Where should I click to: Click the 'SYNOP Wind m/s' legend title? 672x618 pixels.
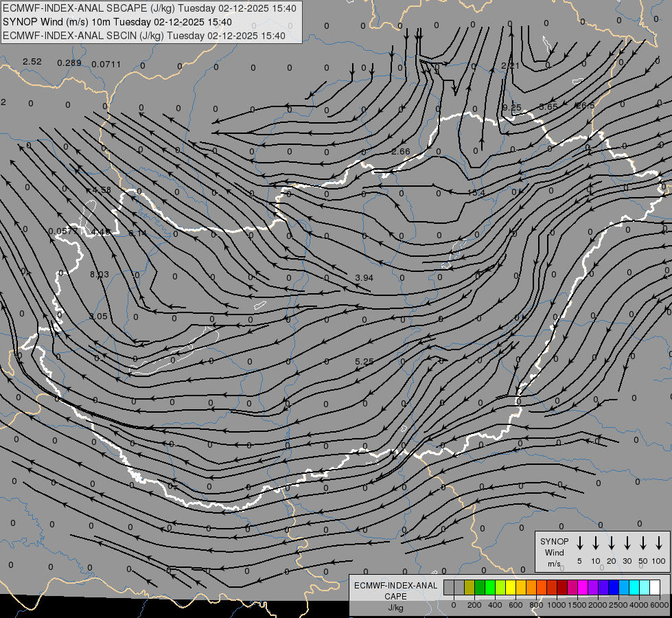point(554,552)
